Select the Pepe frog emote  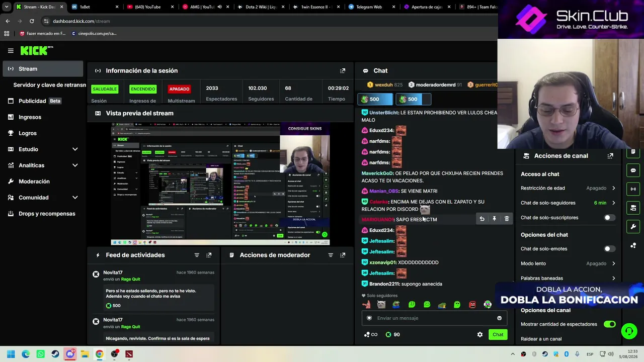click(396, 304)
